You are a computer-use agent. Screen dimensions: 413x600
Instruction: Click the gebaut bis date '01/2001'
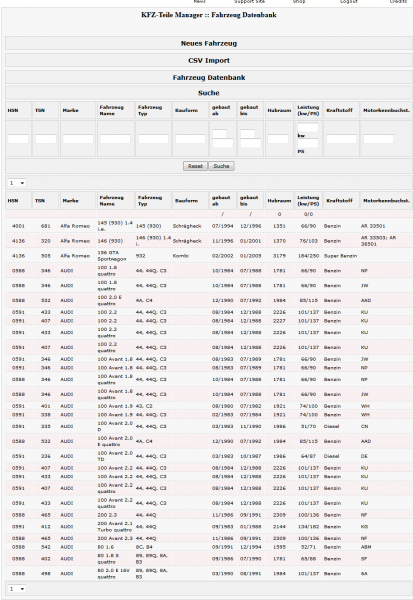pos(250,241)
